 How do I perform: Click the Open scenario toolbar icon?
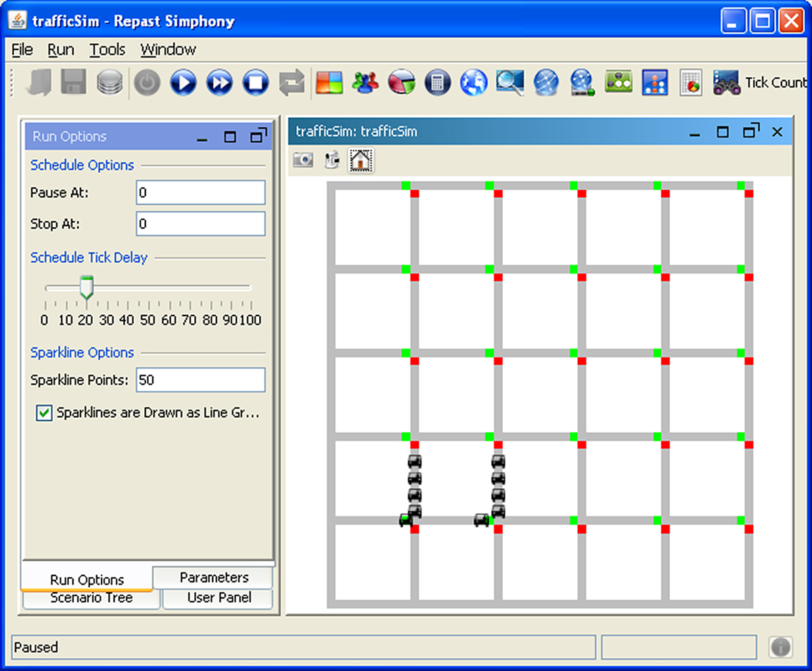39,83
